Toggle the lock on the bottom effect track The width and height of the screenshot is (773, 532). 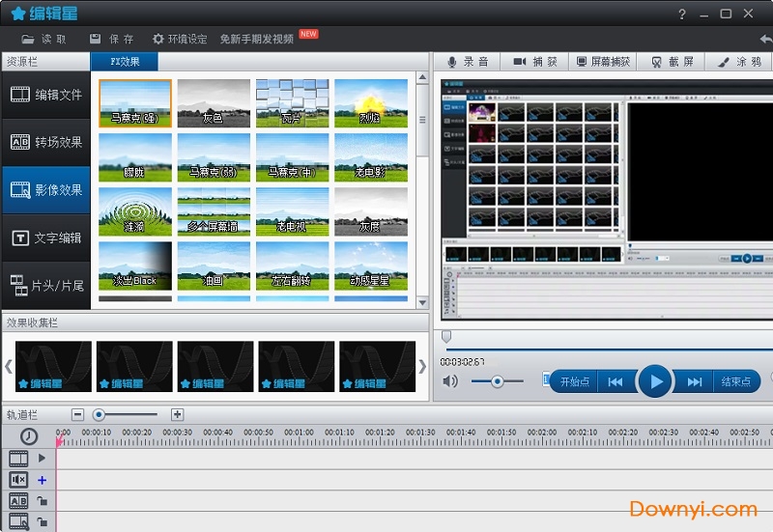click(42, 522)
